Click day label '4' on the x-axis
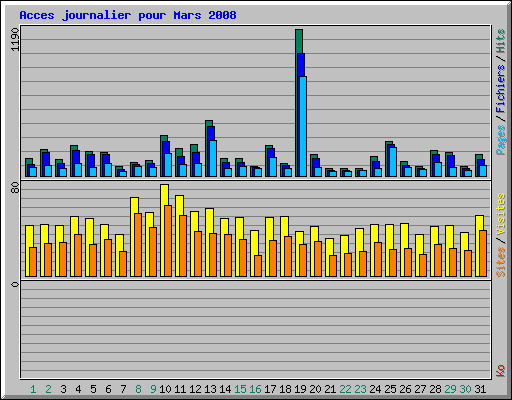Image resolution: width=512 pixels, height=400 pixels. tap(78, 389)
